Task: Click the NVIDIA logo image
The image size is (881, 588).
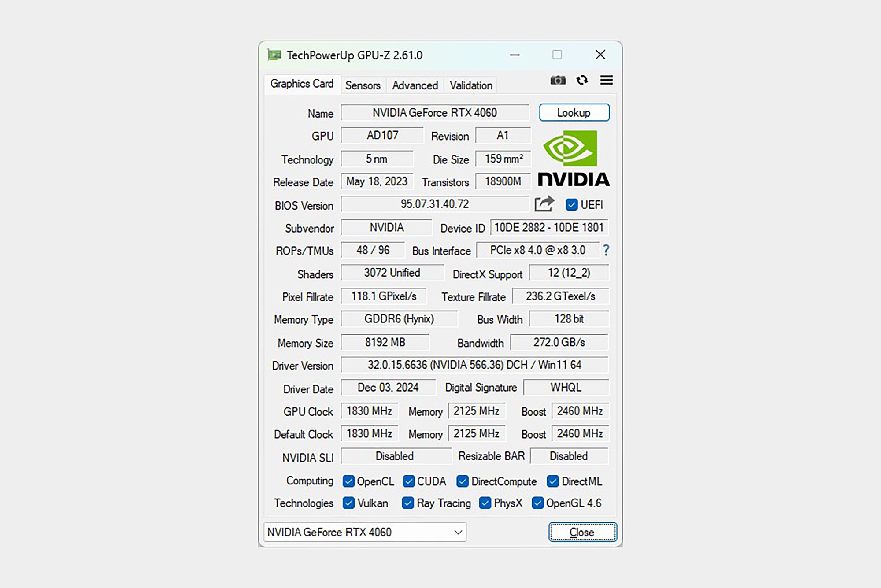Action: (574, 159)
